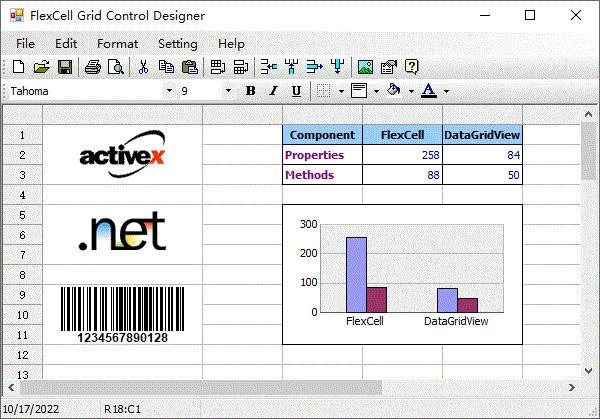Click the New document icon
600x419 pixels.
pos(18,67)
